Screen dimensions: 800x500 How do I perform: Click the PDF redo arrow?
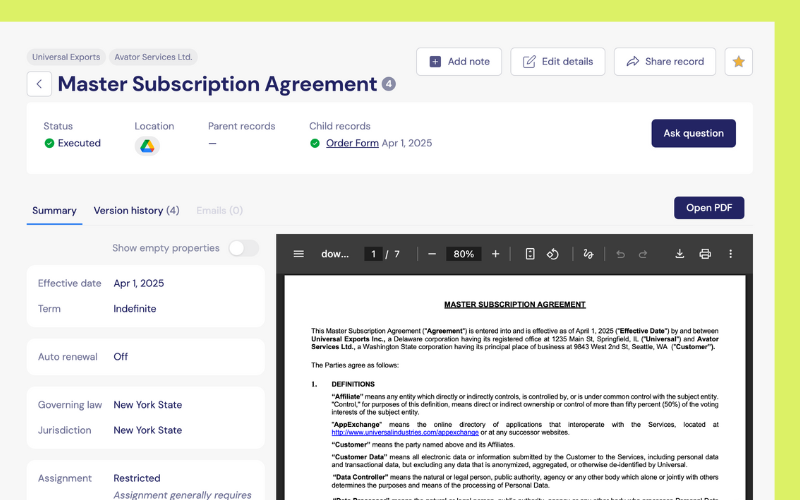pyautogui.click(x=643, y=254)
